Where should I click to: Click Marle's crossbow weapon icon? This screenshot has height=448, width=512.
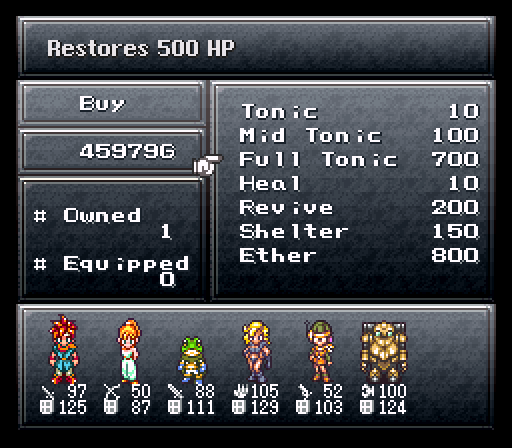[112, 391]
